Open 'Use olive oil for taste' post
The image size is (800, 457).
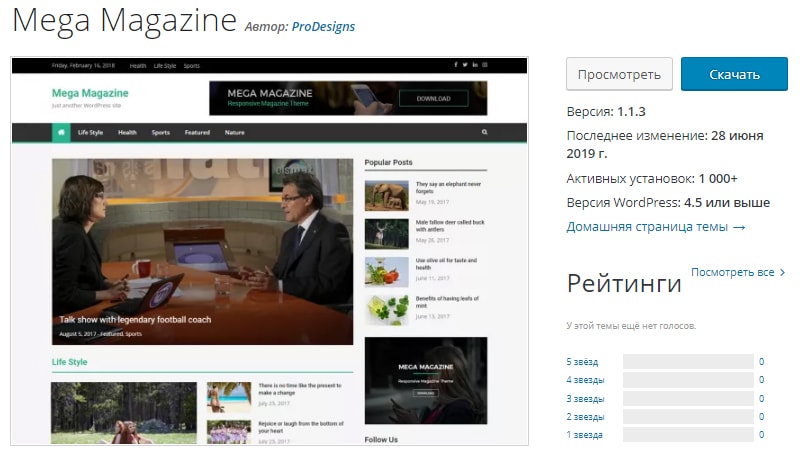pyautogui.click(x=446, y=264)
